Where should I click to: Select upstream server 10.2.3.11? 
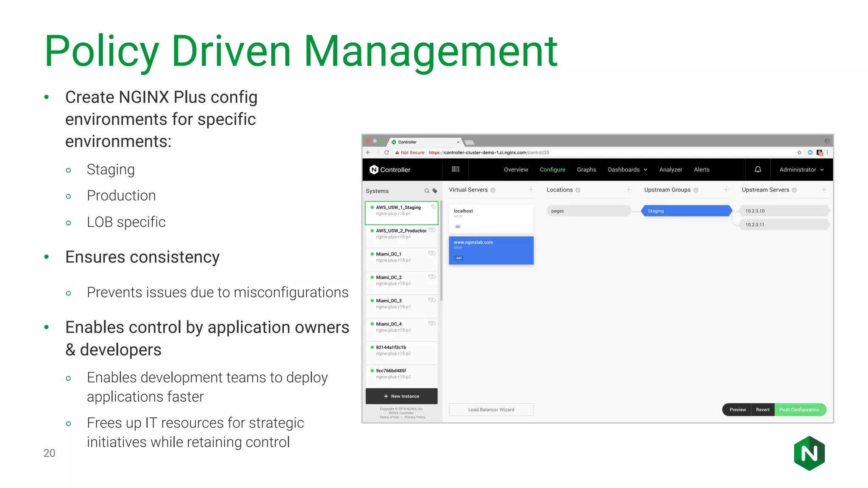[784, 225]
